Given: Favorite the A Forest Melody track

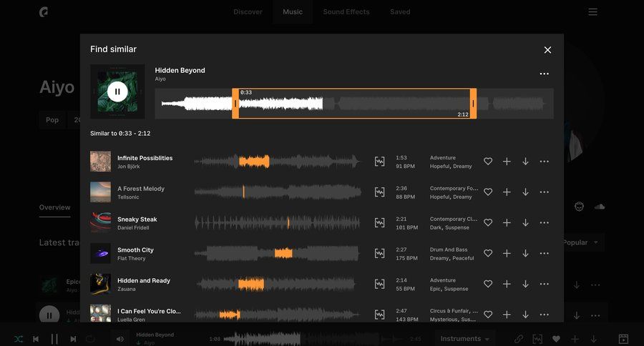Looking at the screenshot, I should pyautogui.click(x=488, y=192).
